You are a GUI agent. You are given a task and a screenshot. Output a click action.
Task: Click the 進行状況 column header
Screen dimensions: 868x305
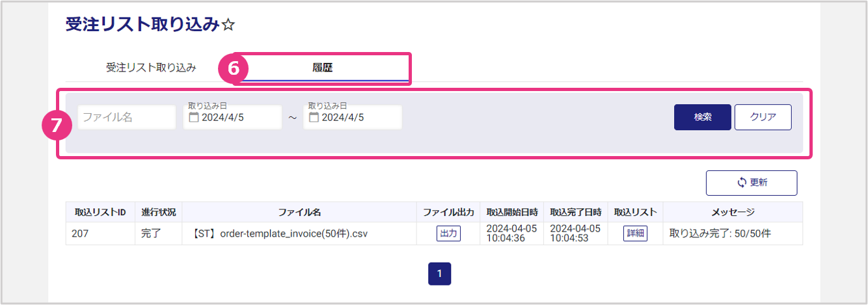click(x=159, y=212)
